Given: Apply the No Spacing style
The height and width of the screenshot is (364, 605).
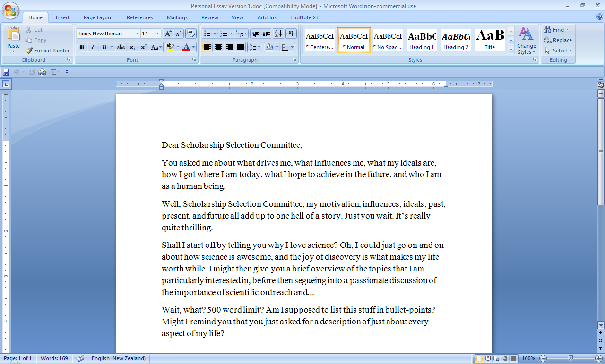Looking at the screenshot, I should [x=388, y=40].
